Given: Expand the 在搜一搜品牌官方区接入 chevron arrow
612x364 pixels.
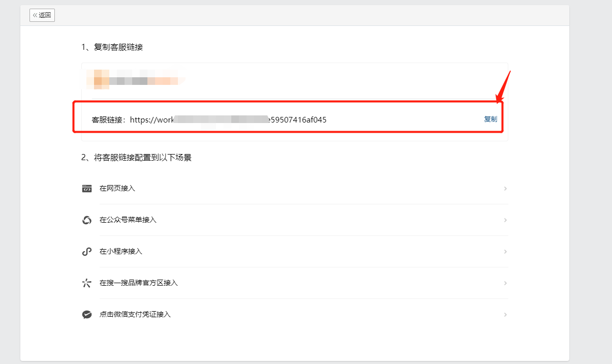Looking at the screenshot, I should point(505,283).
